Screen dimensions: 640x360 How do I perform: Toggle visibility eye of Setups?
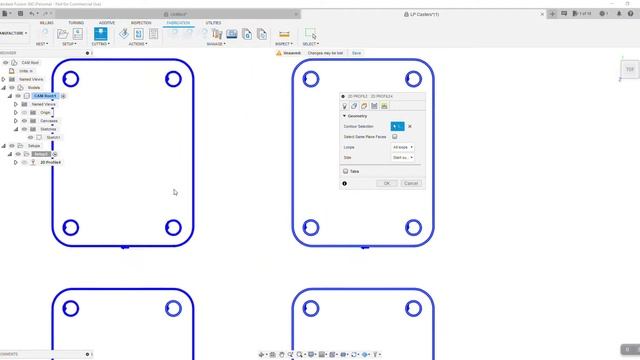tap(12, 146)
